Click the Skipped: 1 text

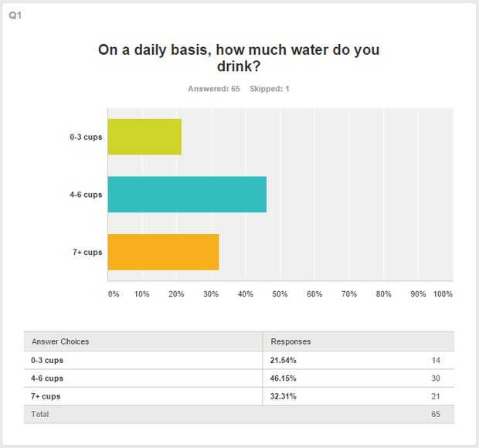270,89
